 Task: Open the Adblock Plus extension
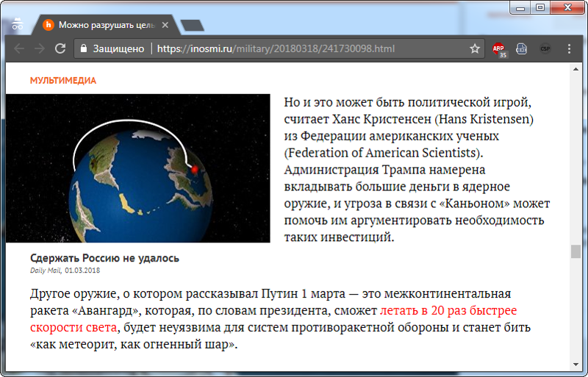(x=499, y=49)
